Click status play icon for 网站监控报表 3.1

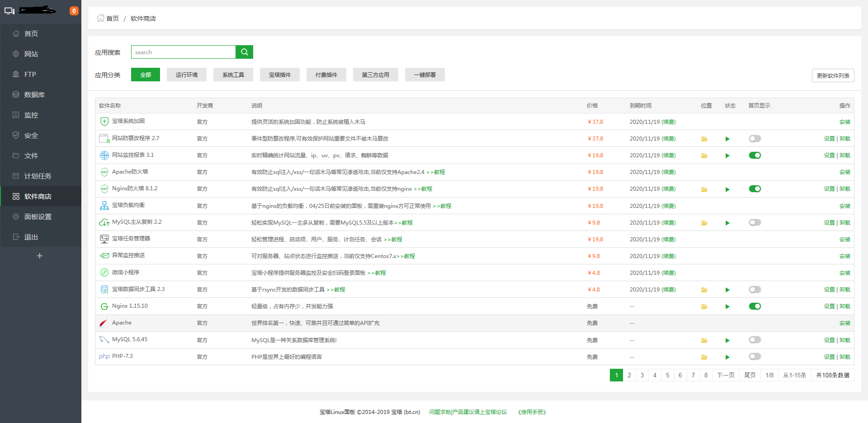pyautogui.click(x=727, y=155)
